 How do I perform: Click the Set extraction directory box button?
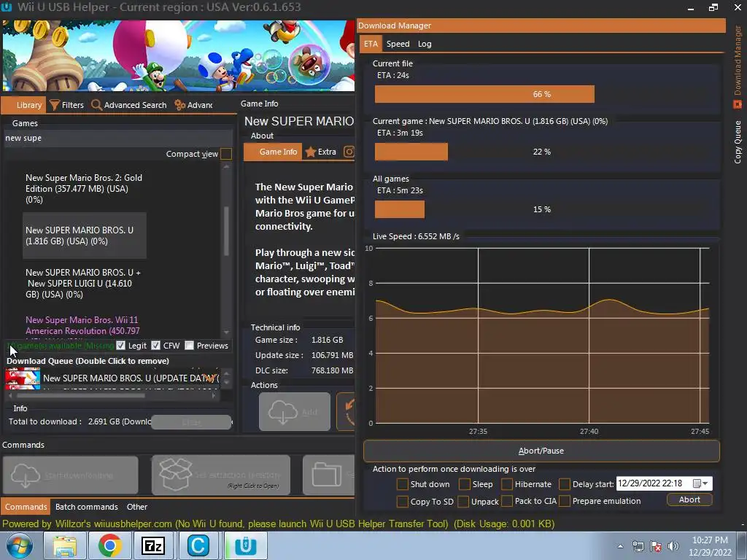(220, 475)
